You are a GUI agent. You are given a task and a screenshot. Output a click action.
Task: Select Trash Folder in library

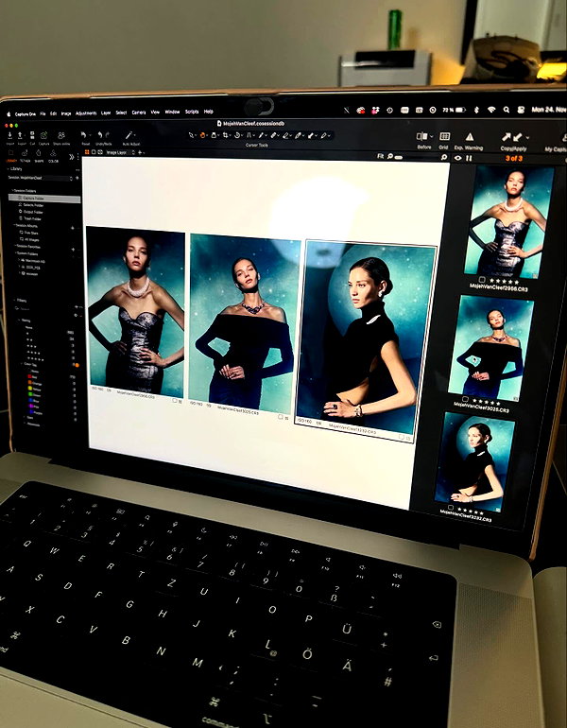(30, 218)
